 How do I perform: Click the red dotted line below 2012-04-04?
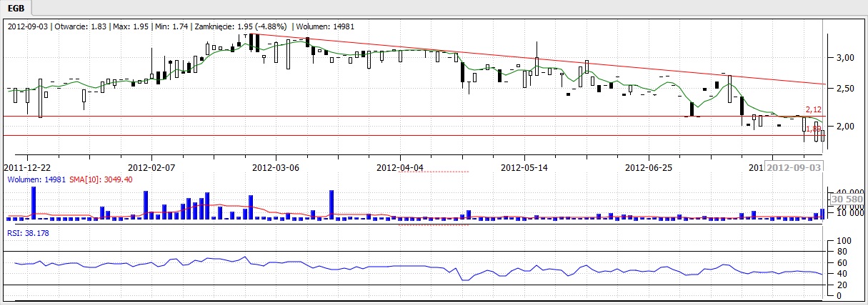tap(433, 172)
